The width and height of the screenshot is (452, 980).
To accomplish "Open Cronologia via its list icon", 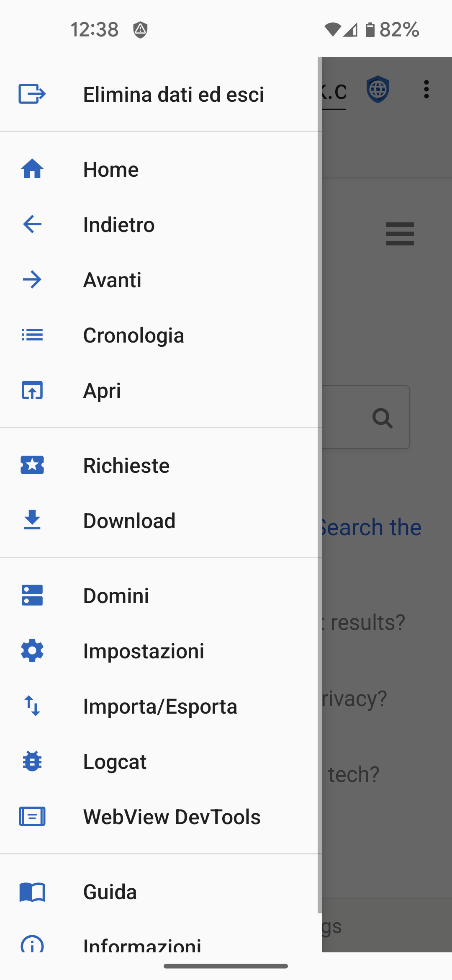I will [32, 335].
